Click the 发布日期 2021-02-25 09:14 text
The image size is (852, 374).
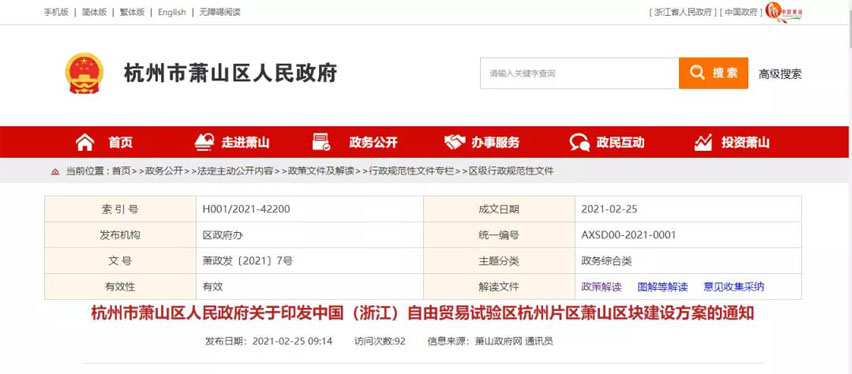(268, 341)
